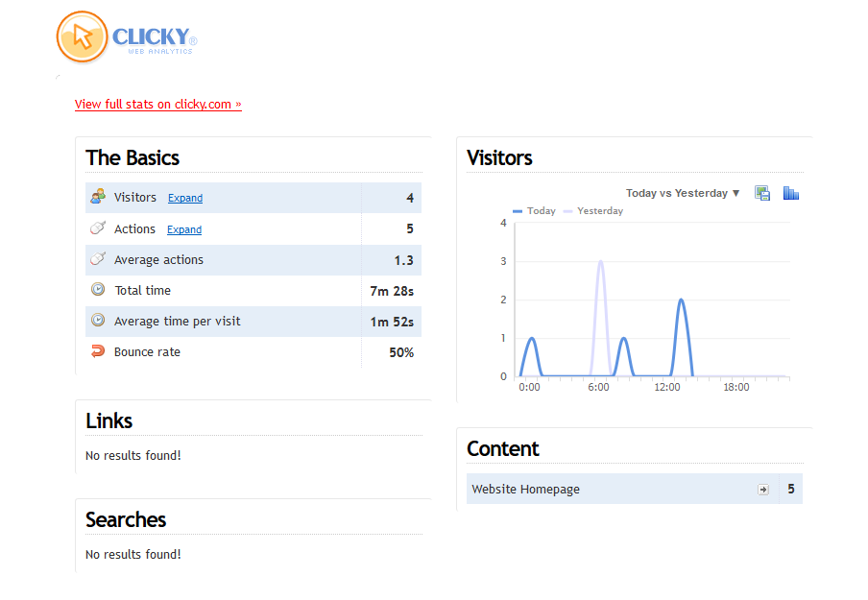Click the red Bounce rate arrow icon

tap(98, 351)
